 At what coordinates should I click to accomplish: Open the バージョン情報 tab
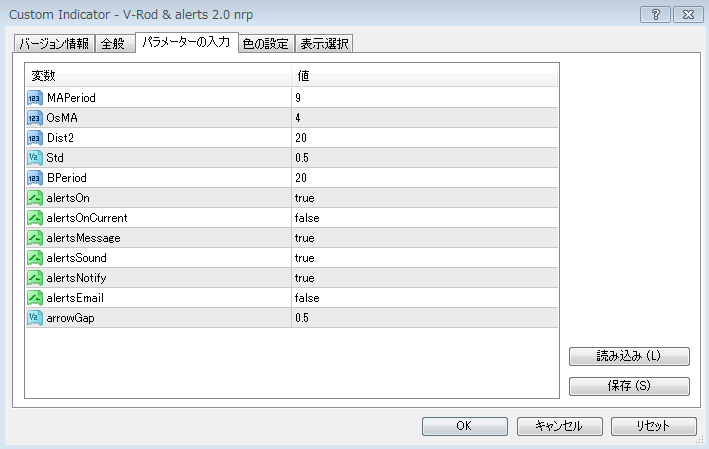click(54, 44)
